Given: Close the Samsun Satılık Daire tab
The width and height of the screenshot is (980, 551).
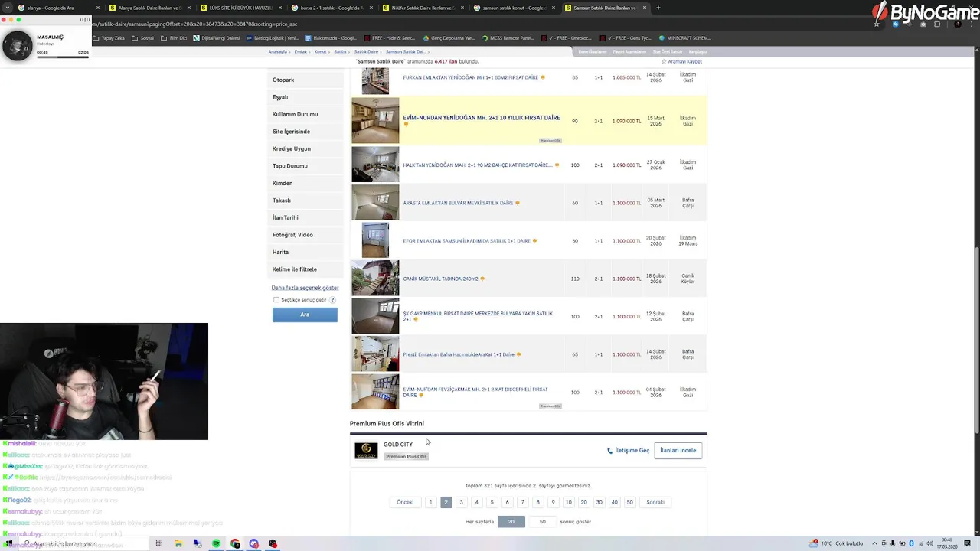Looking at the screenshot, I should coord(645,8).
